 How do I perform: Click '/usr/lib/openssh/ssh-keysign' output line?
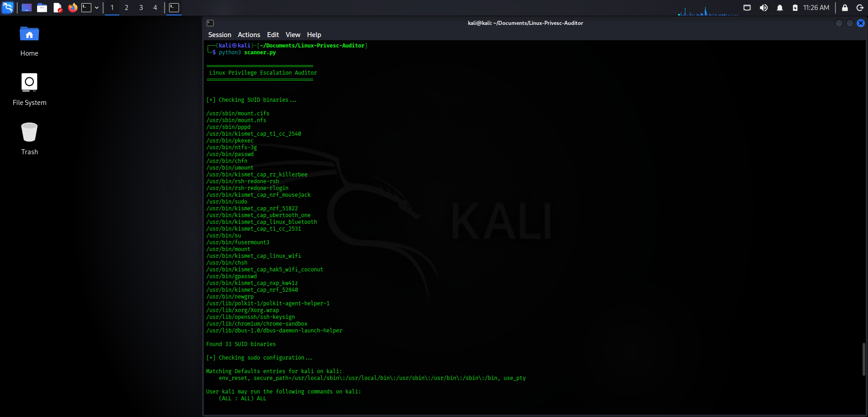click(250, 317)
